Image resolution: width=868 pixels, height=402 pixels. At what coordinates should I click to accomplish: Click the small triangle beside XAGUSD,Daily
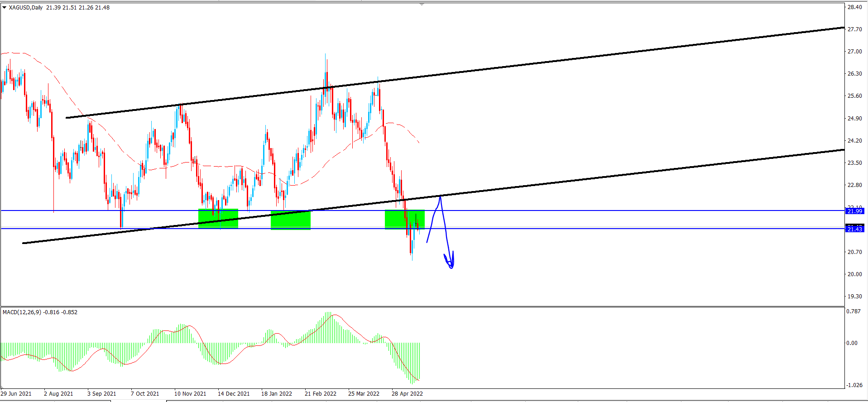[x=5, y=7]
